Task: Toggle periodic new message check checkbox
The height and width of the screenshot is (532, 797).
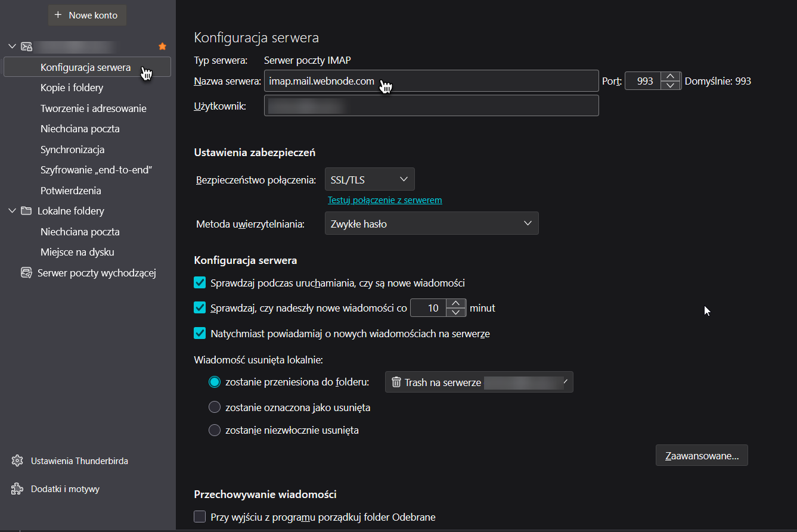Action: click(200, 308)
